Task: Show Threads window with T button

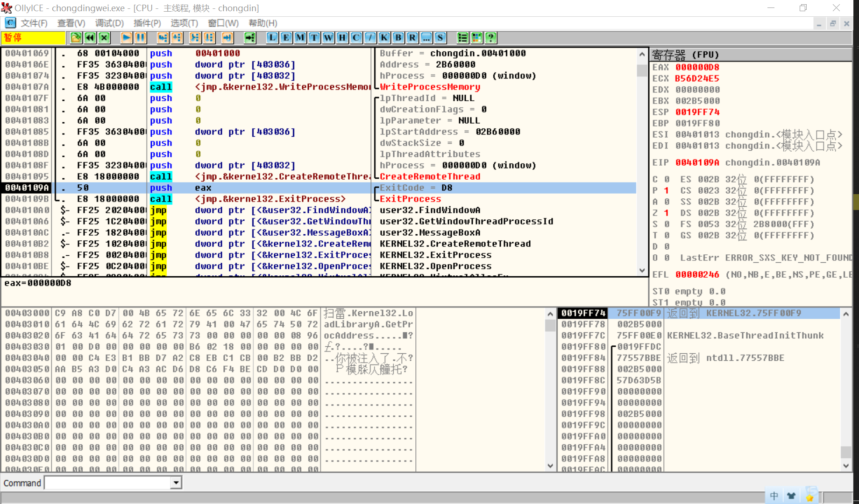Action: 314,38
